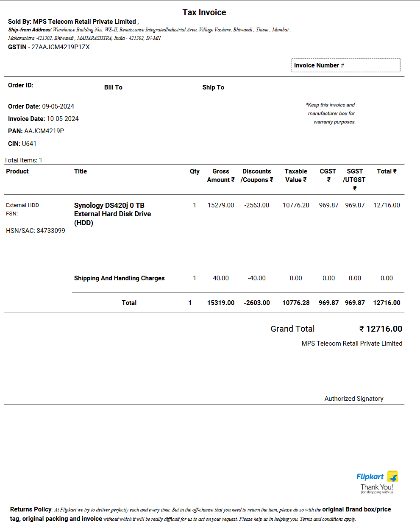The width and height of the screenshot is (420, 528).
Task: Select the 'External HDD' product type
Action: pos(22,205)
